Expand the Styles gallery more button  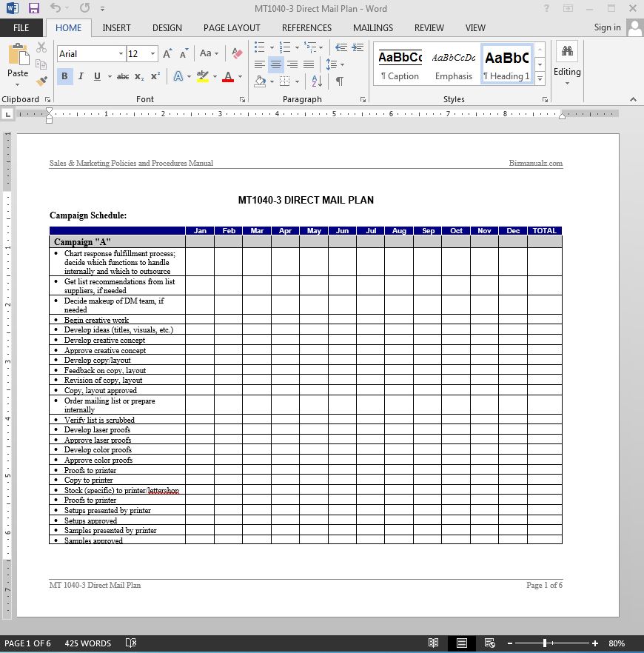[540, 78]
